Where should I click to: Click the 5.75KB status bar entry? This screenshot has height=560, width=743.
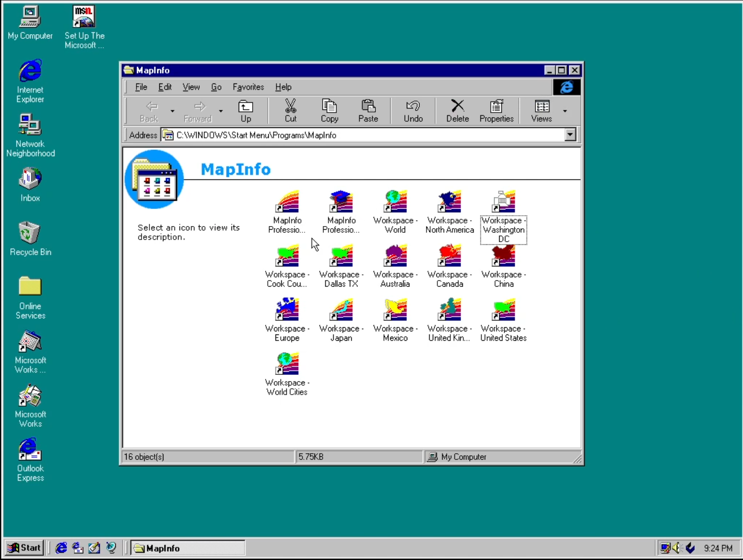(311, 457)
